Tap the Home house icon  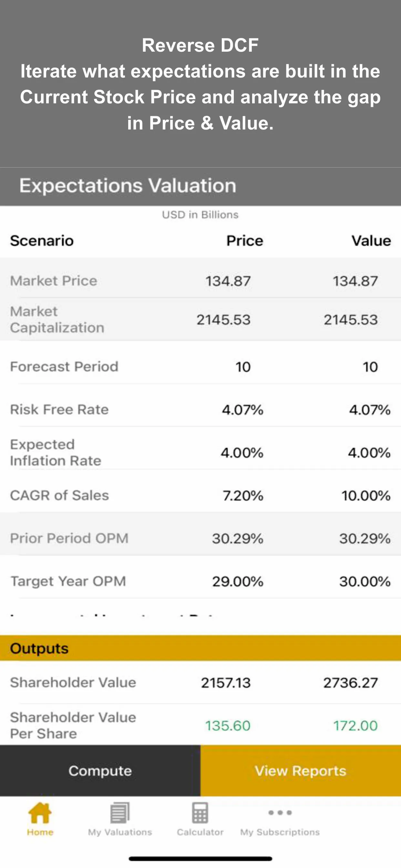[x=40, y=813]
